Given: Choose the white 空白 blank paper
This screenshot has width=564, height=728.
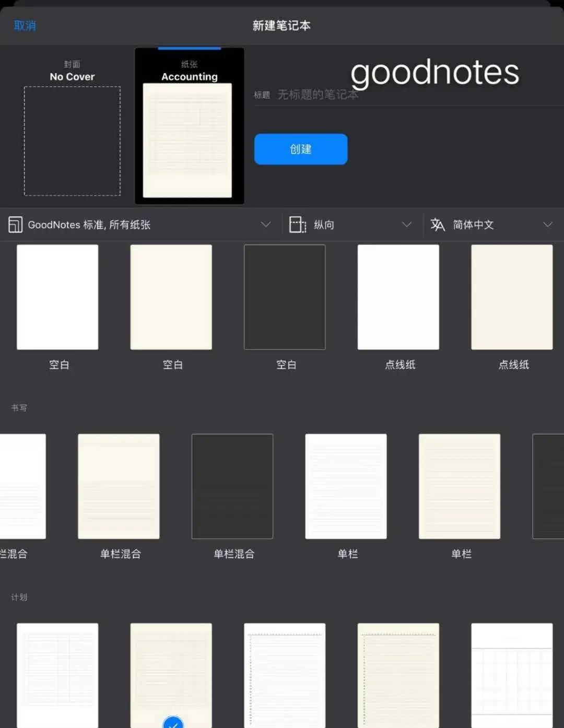Looking at the screenshot, I should pyautogui.click(x=57, y=297).
